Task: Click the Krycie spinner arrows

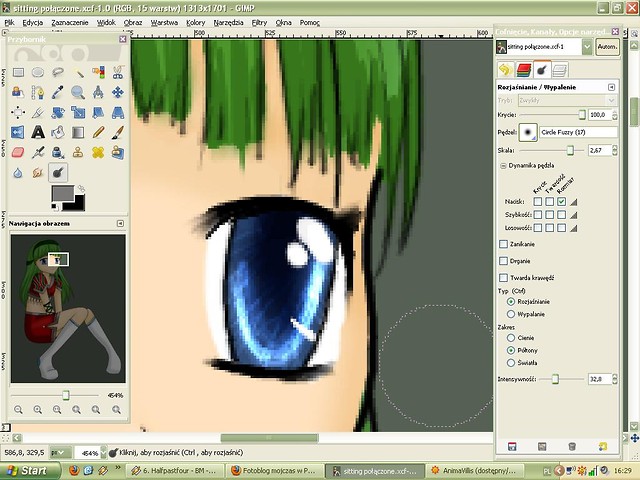Action: tap(614, 115)
